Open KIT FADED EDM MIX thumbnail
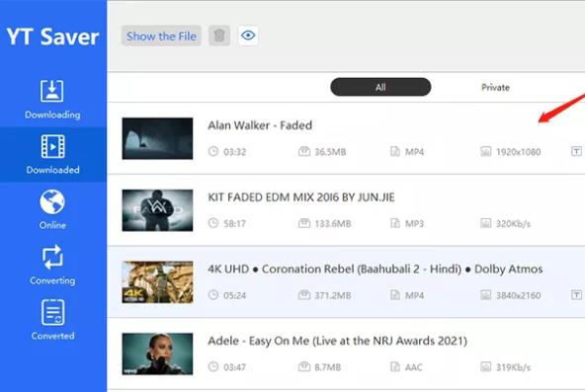The width and height of the screenshot is (585, 392). tap(157, 210)
